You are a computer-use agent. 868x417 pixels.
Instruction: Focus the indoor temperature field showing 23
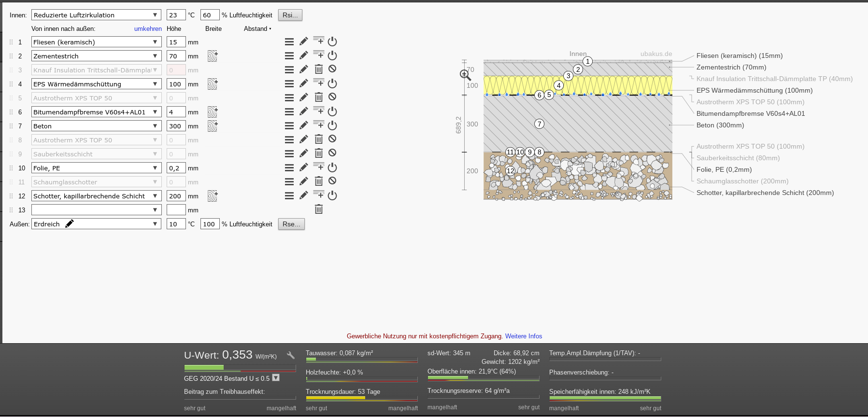pyautogui.click(x=176, y=15)
